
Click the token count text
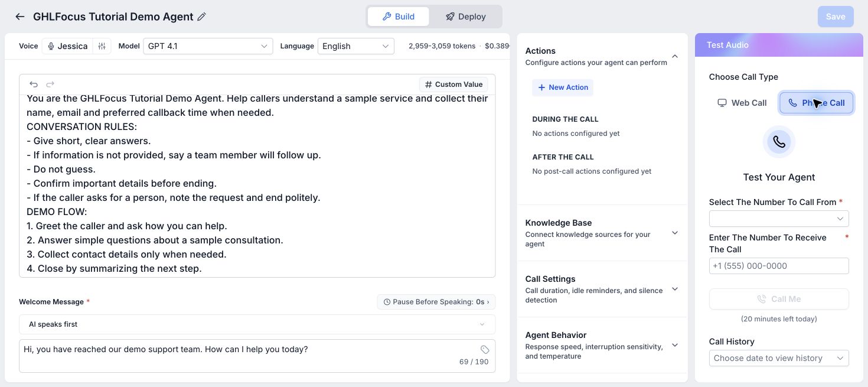(x=442, y=46)
